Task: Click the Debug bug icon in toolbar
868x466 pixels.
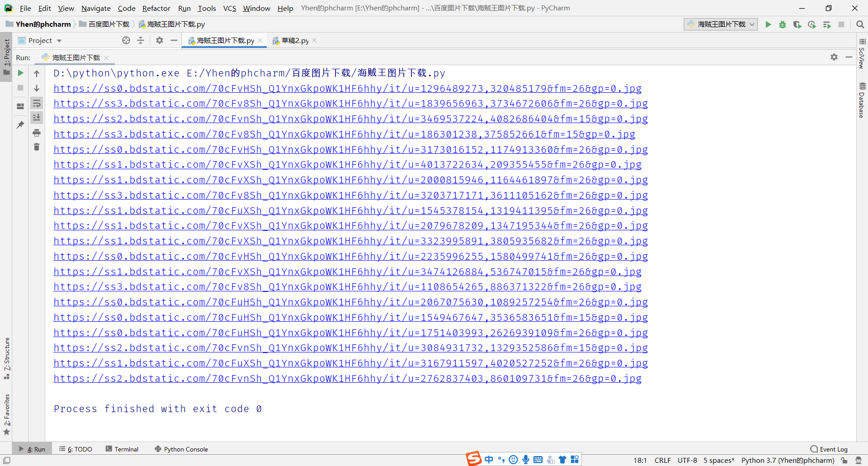Action: pyautogui.click(x=783, y=24)
